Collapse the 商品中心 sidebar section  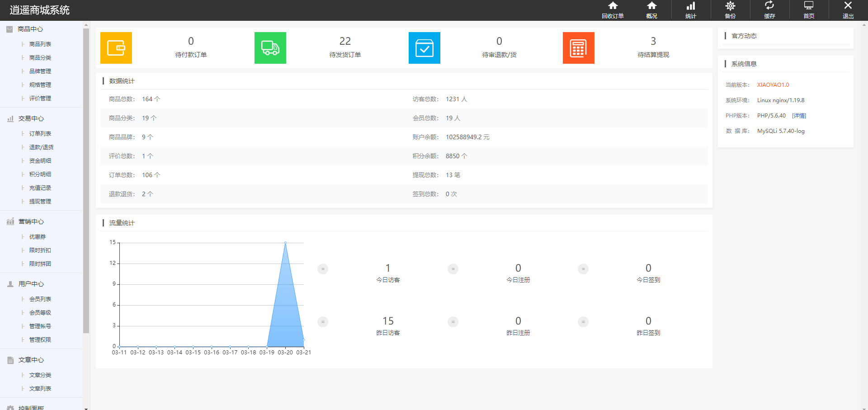30,29
